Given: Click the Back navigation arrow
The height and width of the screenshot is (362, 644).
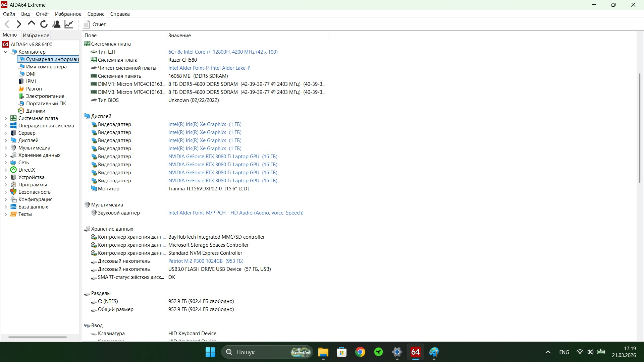Looking at the screenshot, I should [7, 24].
